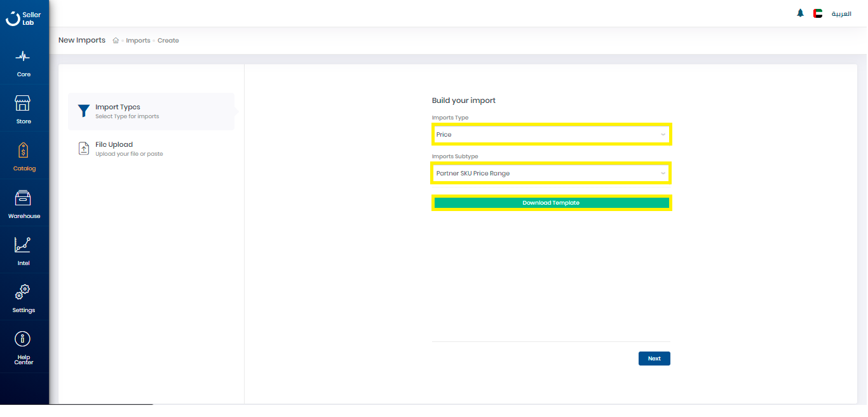Viewport: 868px width, 417px height.
Task: Select the Catalog price tag icon
Action: [x=24, y=151]
